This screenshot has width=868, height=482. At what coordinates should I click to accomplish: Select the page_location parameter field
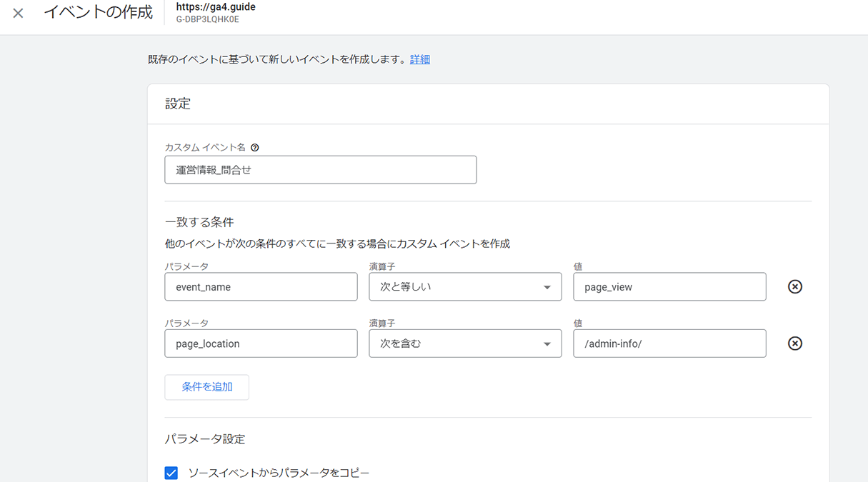261,343
